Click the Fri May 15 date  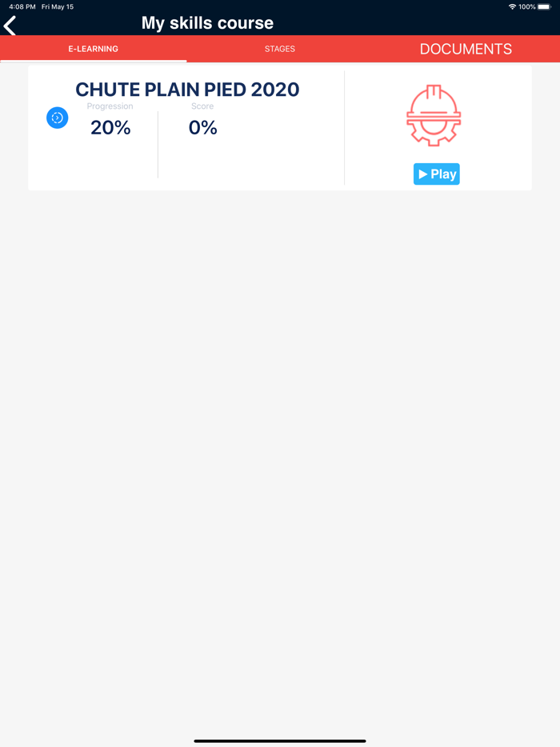pos(58,6)
